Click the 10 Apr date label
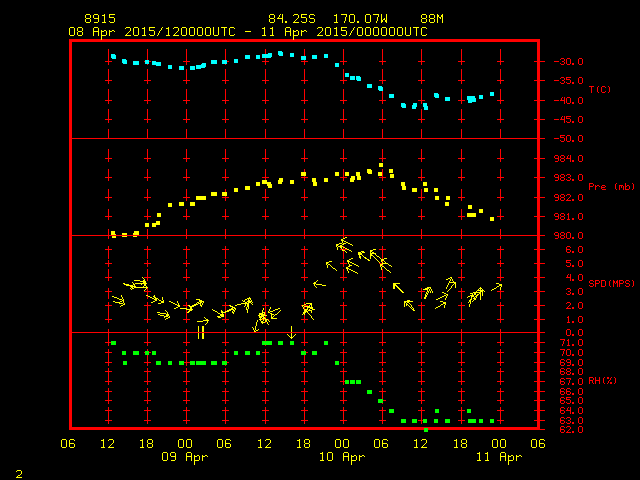 (x=342, y=457)
